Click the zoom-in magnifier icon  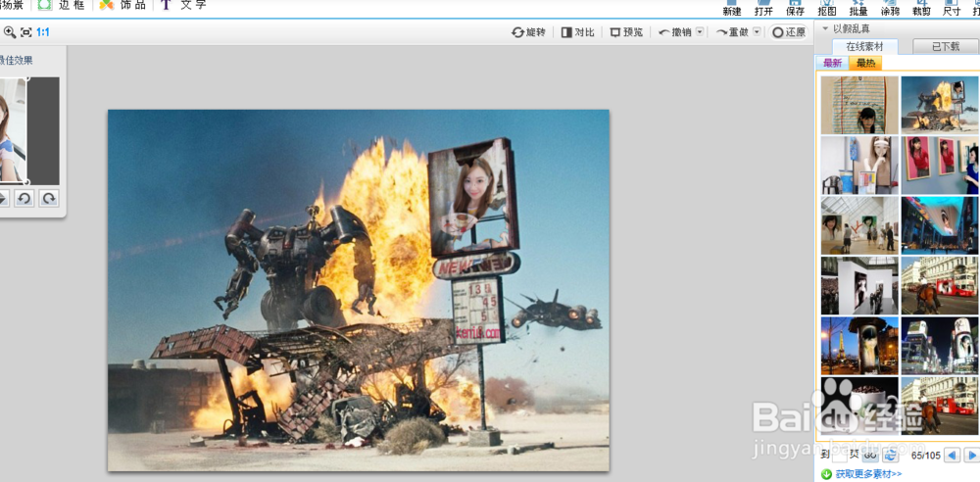click(x=10, y=32)
